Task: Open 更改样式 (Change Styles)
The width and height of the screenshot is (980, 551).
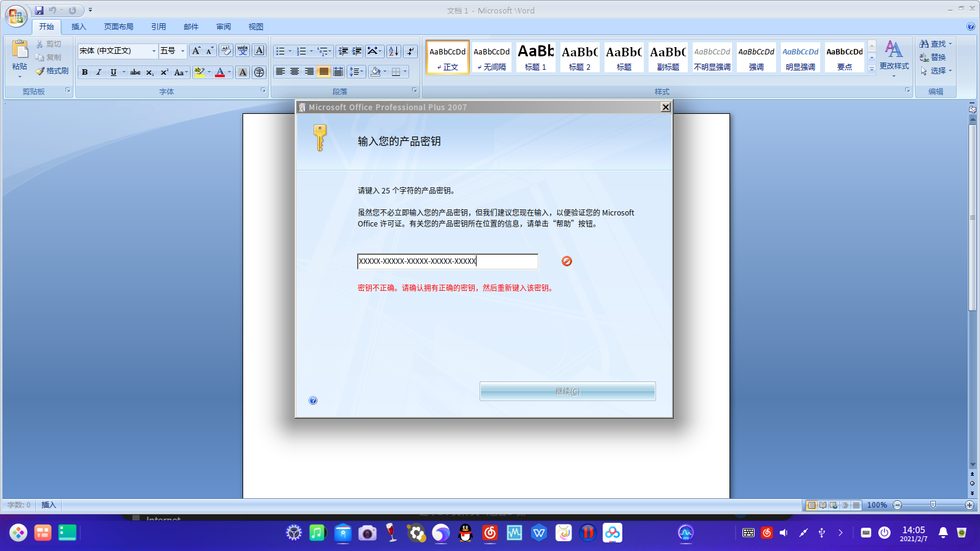Action: (894, 59)
